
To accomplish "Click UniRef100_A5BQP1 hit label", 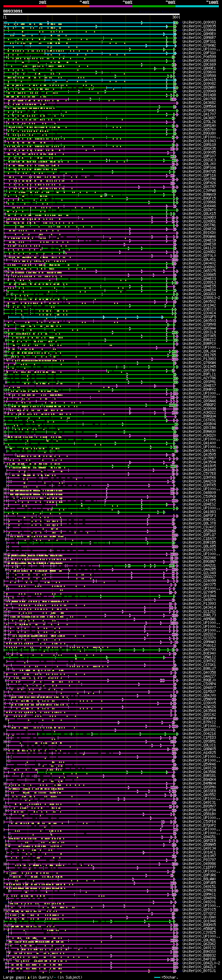I will click(x=199, y=929).
